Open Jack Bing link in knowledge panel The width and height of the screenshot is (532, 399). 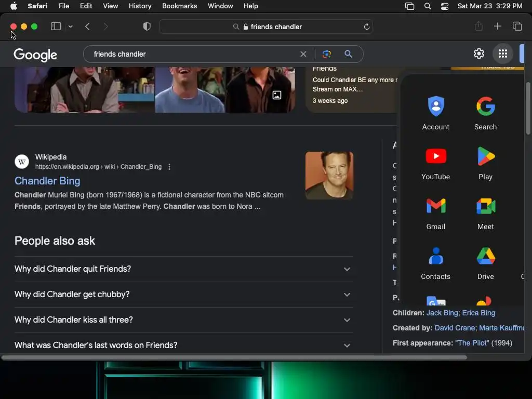tap(442, 313)
